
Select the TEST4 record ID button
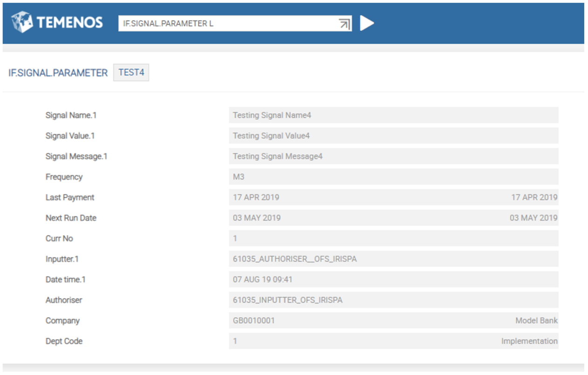[x=131, y=73]
